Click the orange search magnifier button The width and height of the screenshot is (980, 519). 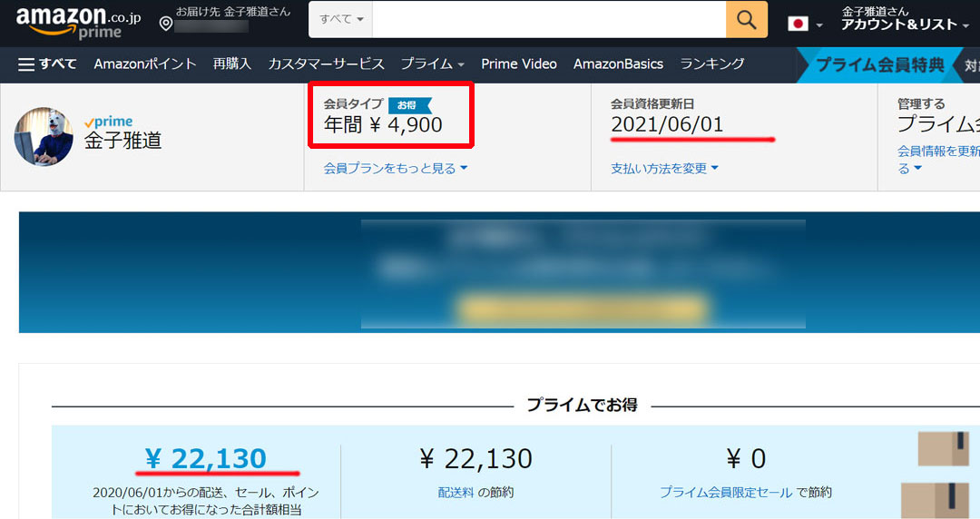click(746, 19)
